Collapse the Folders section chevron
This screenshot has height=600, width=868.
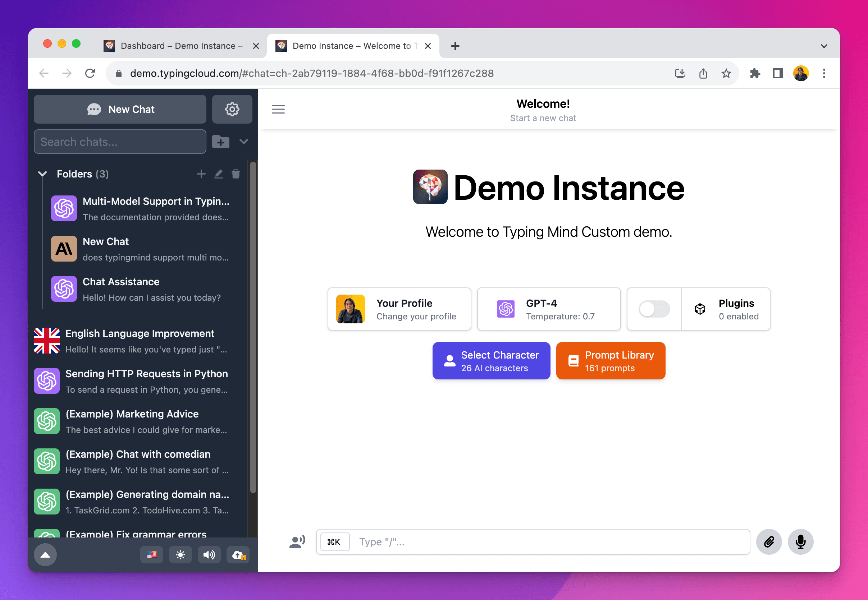point(42,174)
